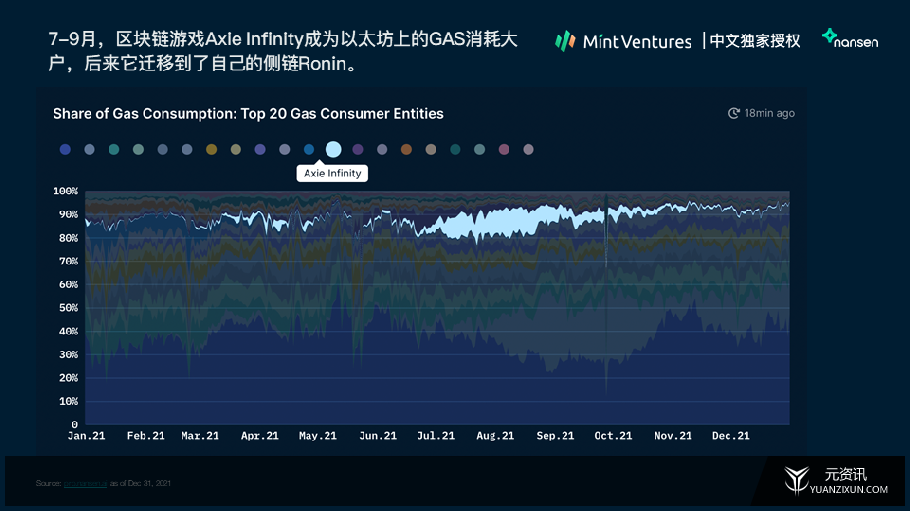Image resolution: width=910 pixels, height=511 pixels.
Task: Click the '10%' y-axis label
Action: click(x=68, y=401)
